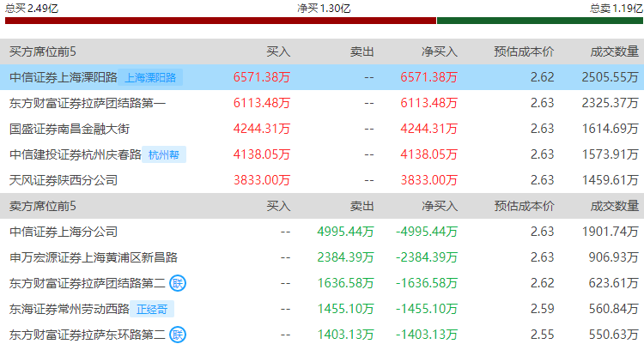This screenshot has height=344, width=644.
Task: Click volume 2505.55万
Action: [611, 77]
